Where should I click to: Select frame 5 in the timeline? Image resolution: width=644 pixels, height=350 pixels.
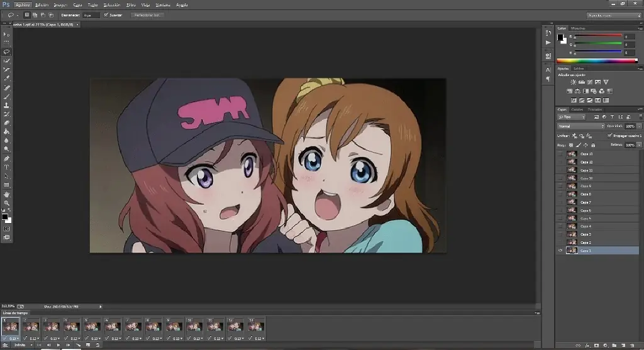coord(92,327)
